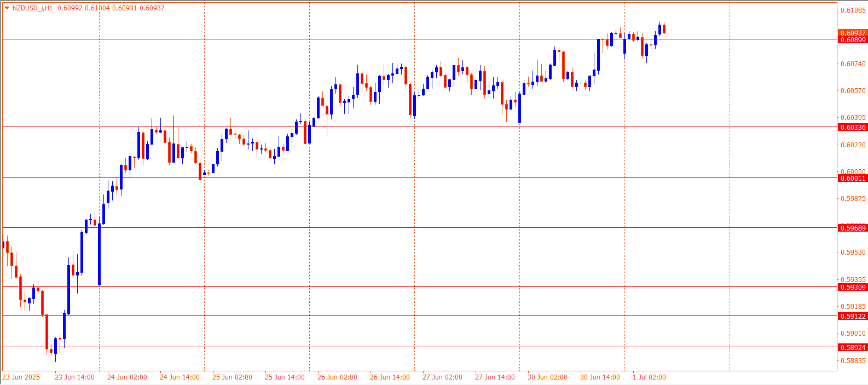Click the 1 Jul 02:00 time label
Viewport: 868px width, 385px height.
[650, 377]
